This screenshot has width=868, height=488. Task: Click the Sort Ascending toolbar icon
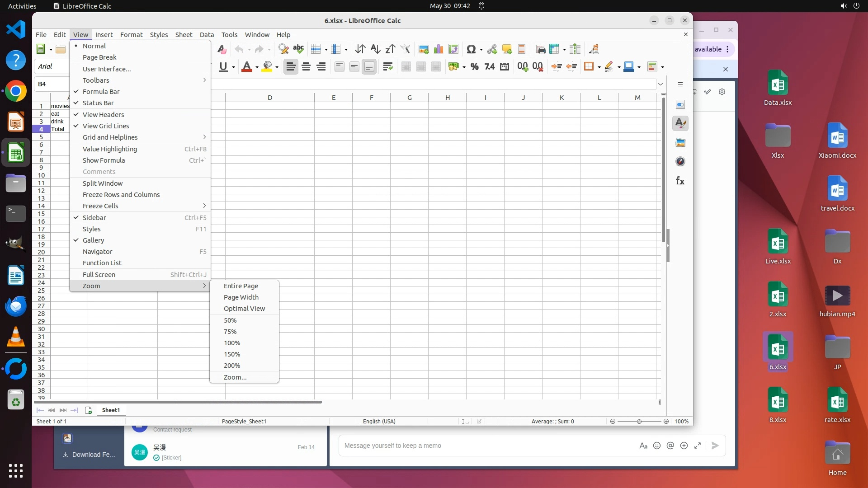tap(375, 49)
